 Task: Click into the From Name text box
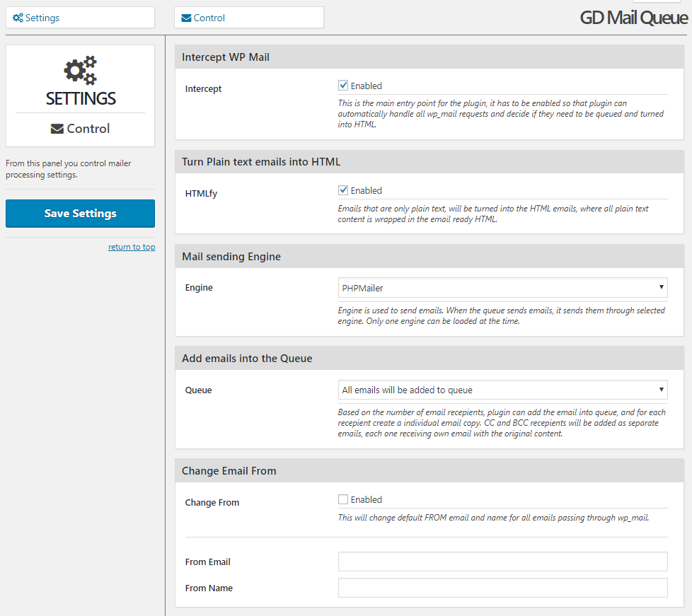coord(502,588)
